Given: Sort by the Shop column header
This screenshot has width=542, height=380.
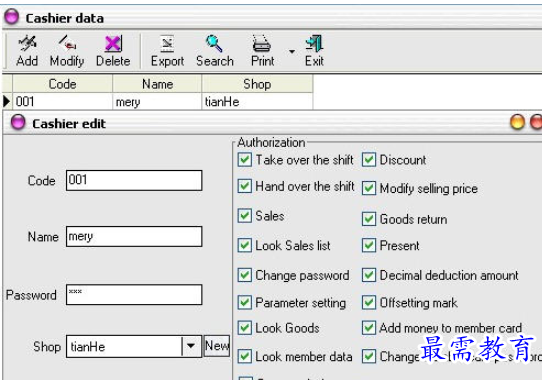Looking at the screenshot, I should point(257,84).
